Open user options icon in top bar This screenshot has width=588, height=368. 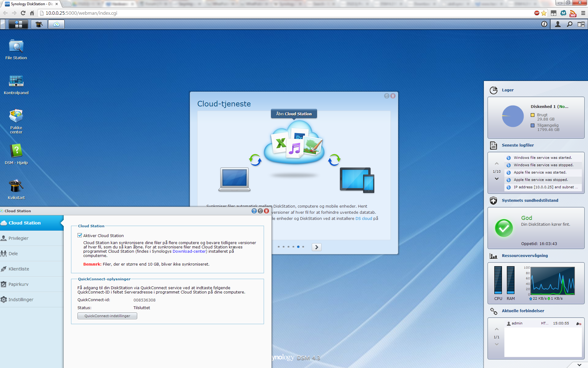[x=558, y=24]
